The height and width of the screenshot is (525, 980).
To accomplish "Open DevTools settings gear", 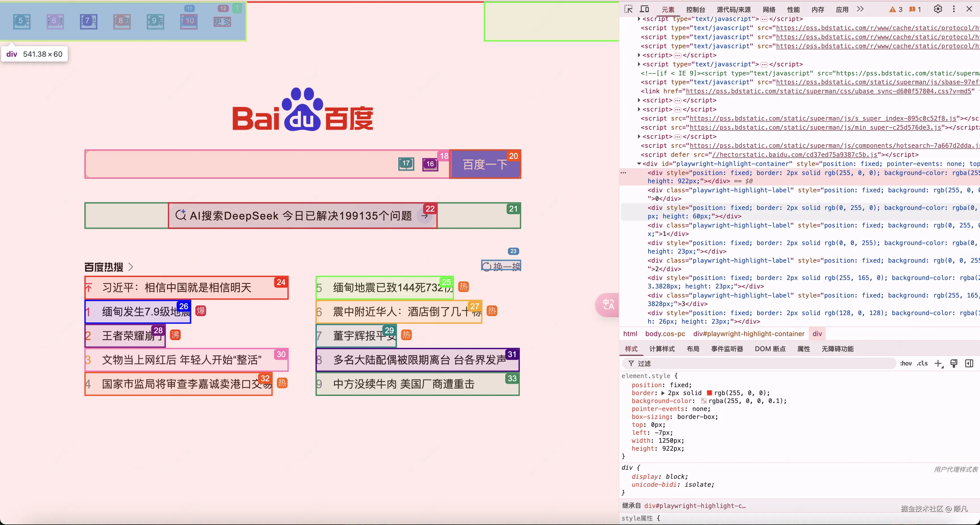I will coord(938,9).
